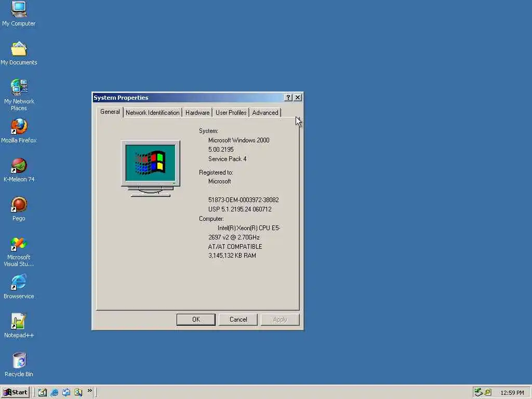Screen dimensions: 532x399
Task: Open the Advanced tab
Action: (265, 113)
